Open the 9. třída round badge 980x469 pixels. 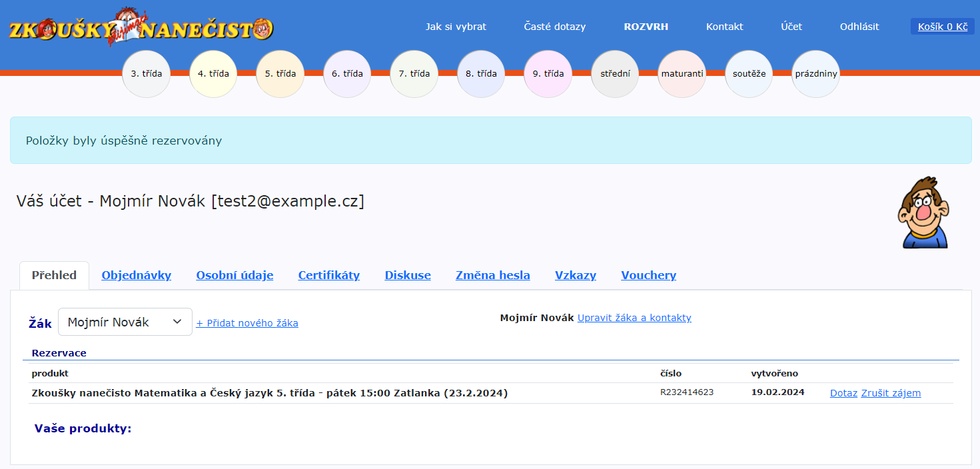point(548,74)
